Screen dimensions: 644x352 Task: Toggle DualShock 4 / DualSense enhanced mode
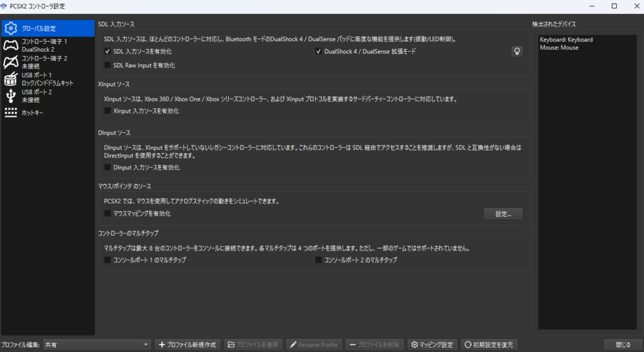point(319,52)
